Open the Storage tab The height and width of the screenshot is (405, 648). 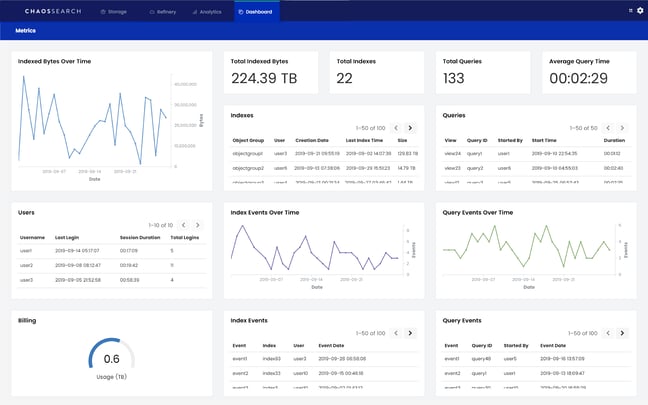[x=116, y=11]
